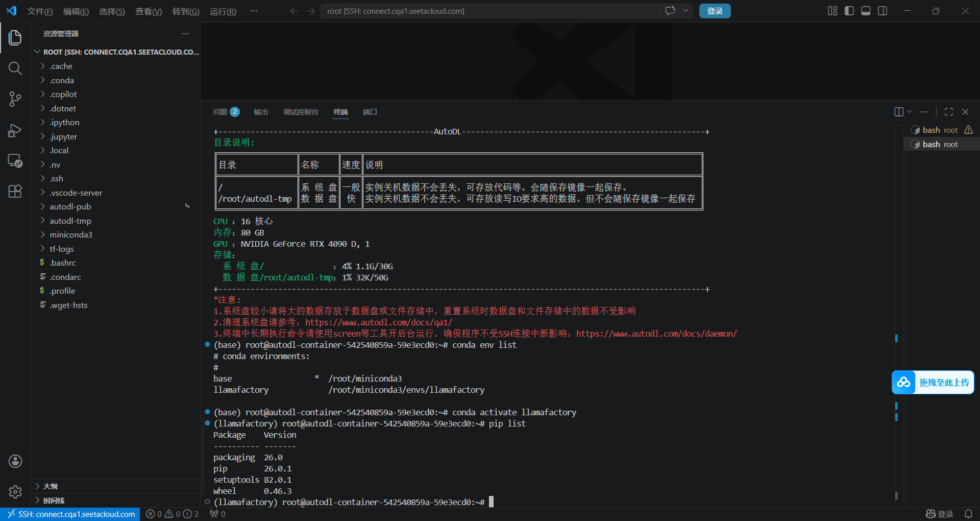Screen dimensions: 980x521
Task: Click the forwarded ports status item
Action: coord(217,514)
